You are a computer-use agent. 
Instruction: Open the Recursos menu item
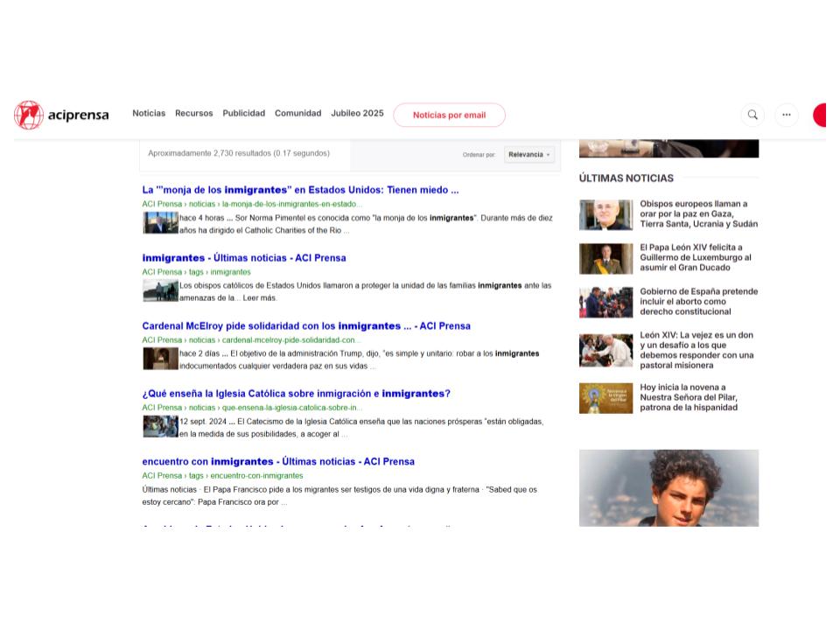tap(193, 114)
